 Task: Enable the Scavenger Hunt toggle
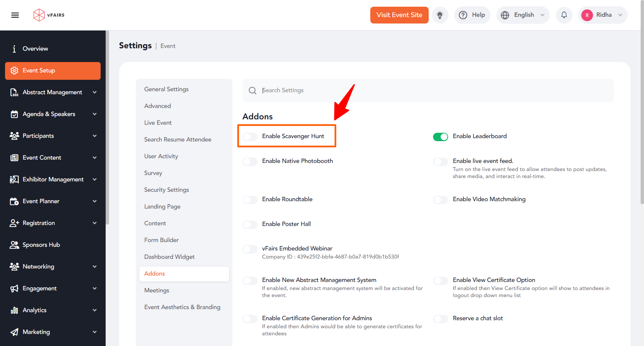tap(250, 136)
